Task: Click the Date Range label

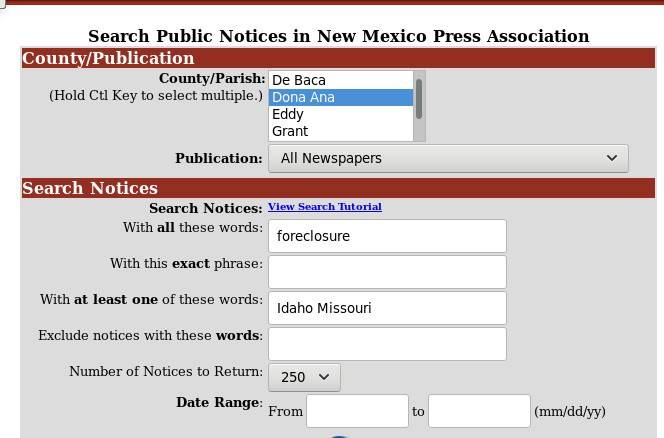Action: click(x=219, y=402)
